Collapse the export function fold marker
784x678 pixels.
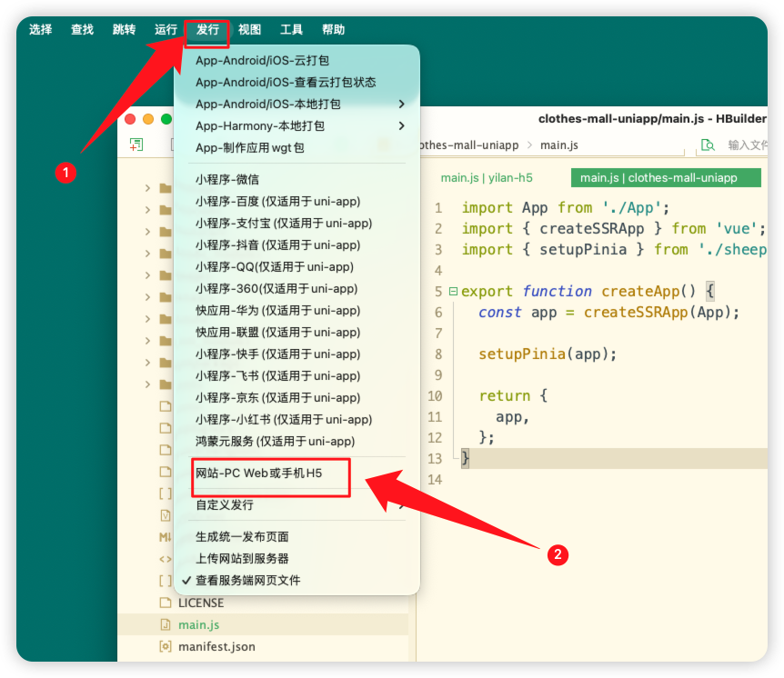point(453,291)
